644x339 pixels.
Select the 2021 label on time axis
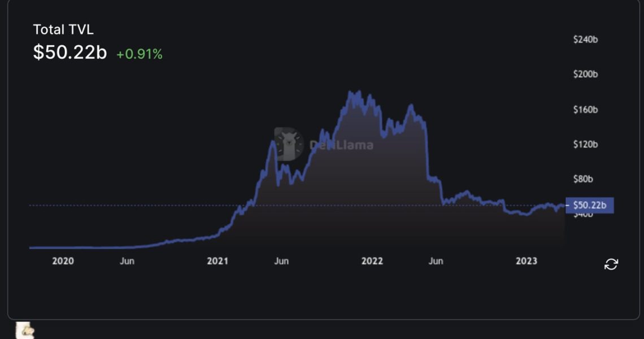tap(217, 260)
